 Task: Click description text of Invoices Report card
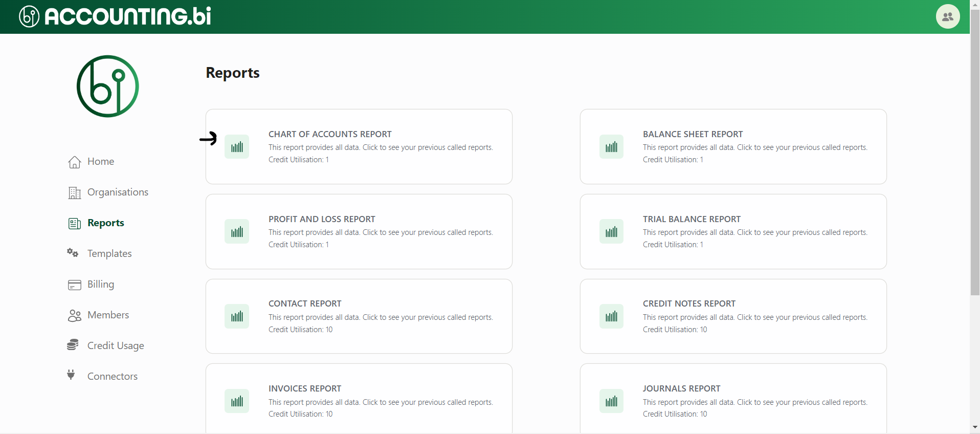381,402
